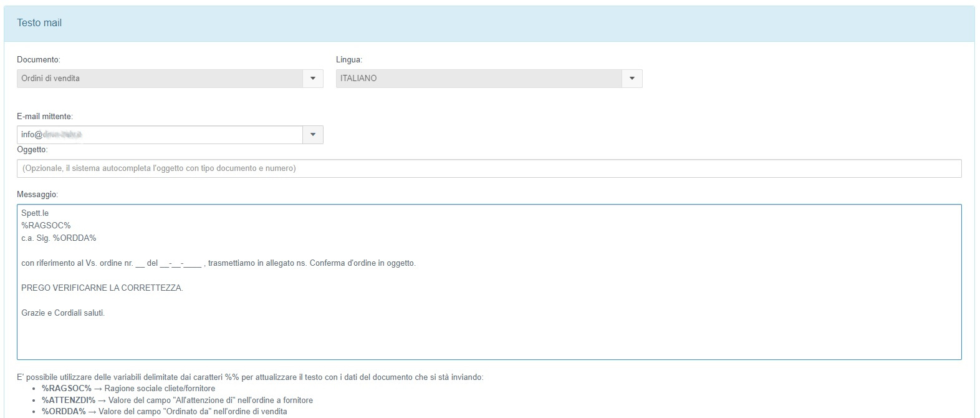Click the sender email field starting with info@

point(160,135)
